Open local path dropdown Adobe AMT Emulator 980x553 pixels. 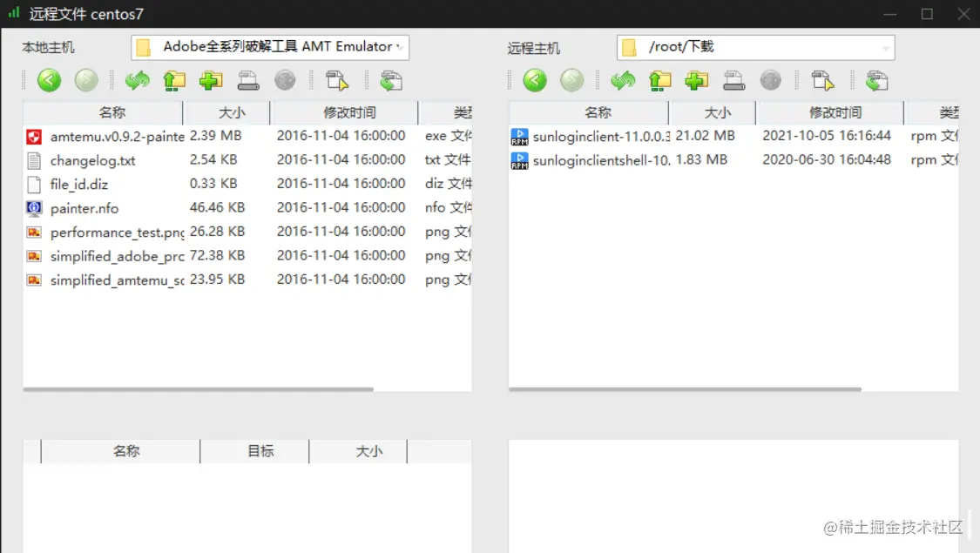[x=270, y=48]
